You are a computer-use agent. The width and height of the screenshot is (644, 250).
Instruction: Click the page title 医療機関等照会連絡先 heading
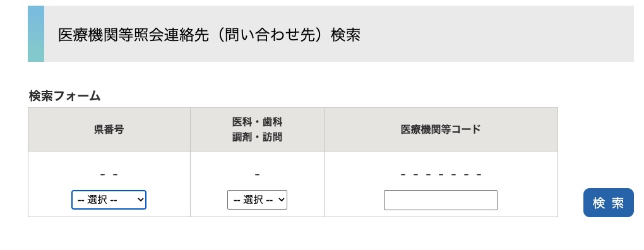coord(209,35)
